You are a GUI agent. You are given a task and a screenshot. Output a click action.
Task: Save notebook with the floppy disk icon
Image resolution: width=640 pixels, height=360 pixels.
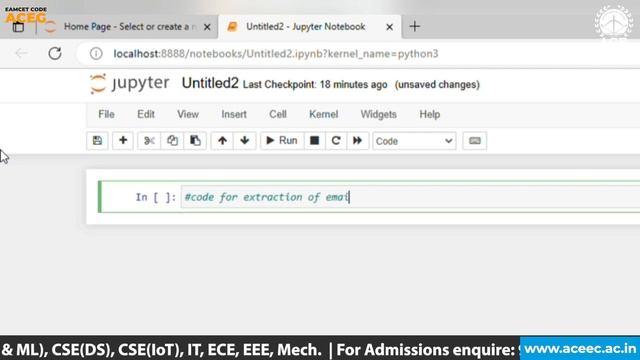point(97,141)
